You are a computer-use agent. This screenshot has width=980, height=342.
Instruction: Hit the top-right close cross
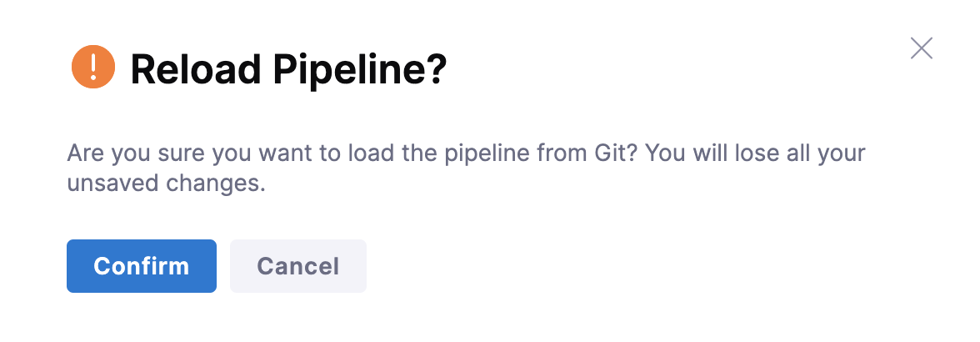[921, 48]
